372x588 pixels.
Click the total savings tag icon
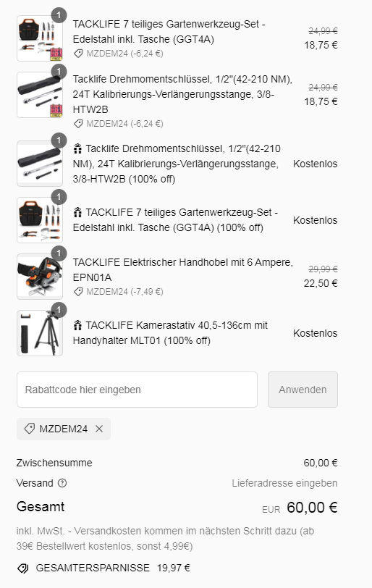tap(23, 568)
